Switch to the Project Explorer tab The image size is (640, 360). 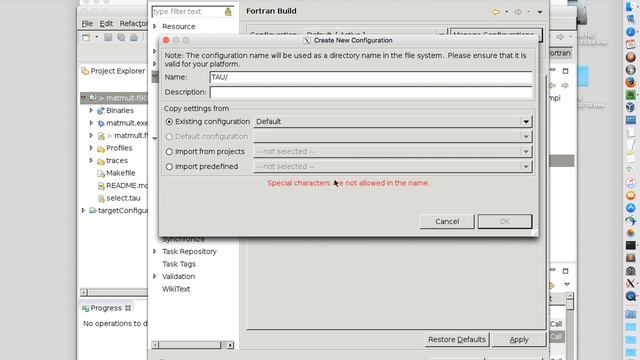coord(113,71)
